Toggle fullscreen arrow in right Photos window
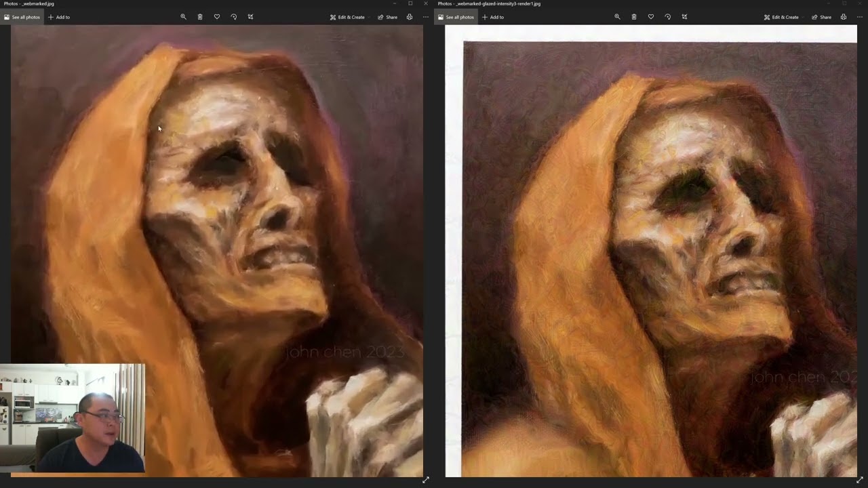868x488 pixels. point(860,480)
